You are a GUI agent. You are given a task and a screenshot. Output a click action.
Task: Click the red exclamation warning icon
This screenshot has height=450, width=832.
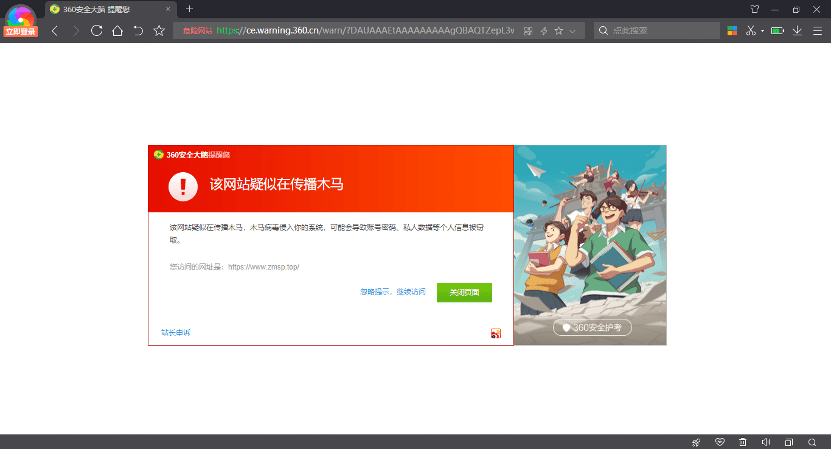click(183, 186)
